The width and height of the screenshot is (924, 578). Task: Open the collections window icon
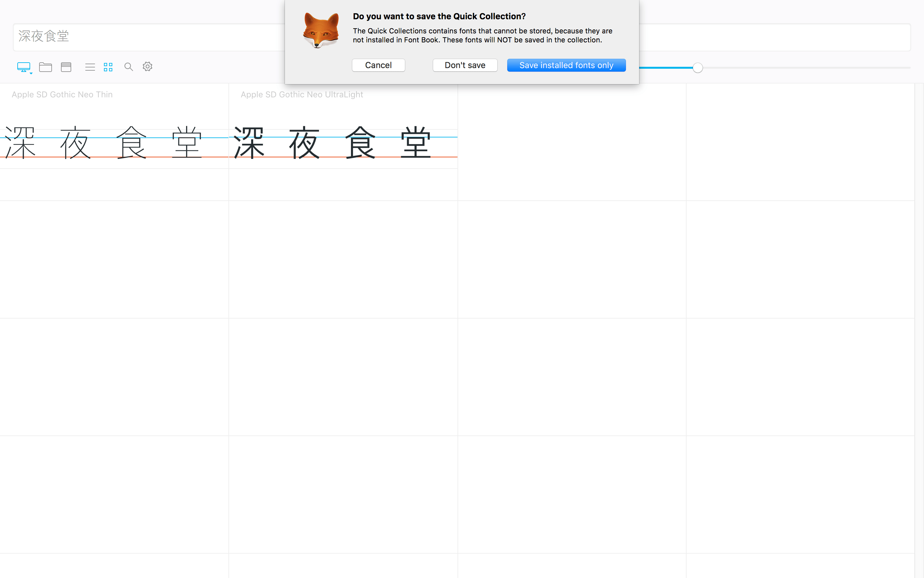click(x=66, y=67)
